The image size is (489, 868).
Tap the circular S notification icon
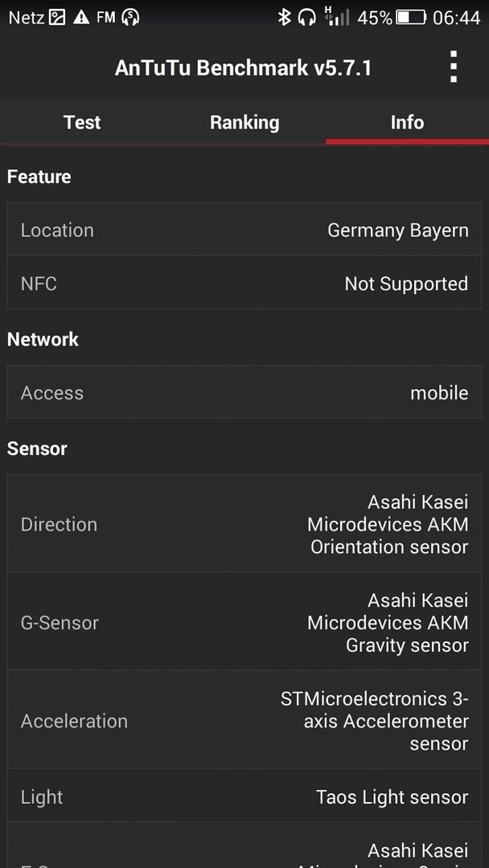(x=131, y=18)
